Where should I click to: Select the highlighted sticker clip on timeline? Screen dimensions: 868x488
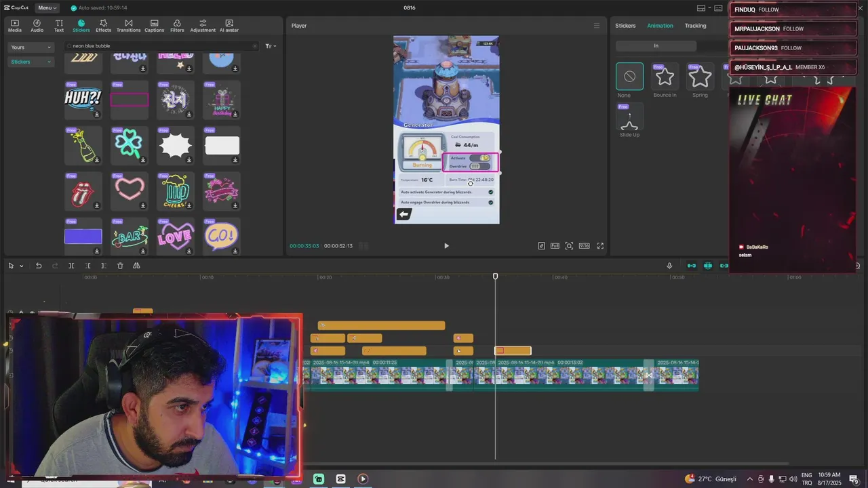513,350
